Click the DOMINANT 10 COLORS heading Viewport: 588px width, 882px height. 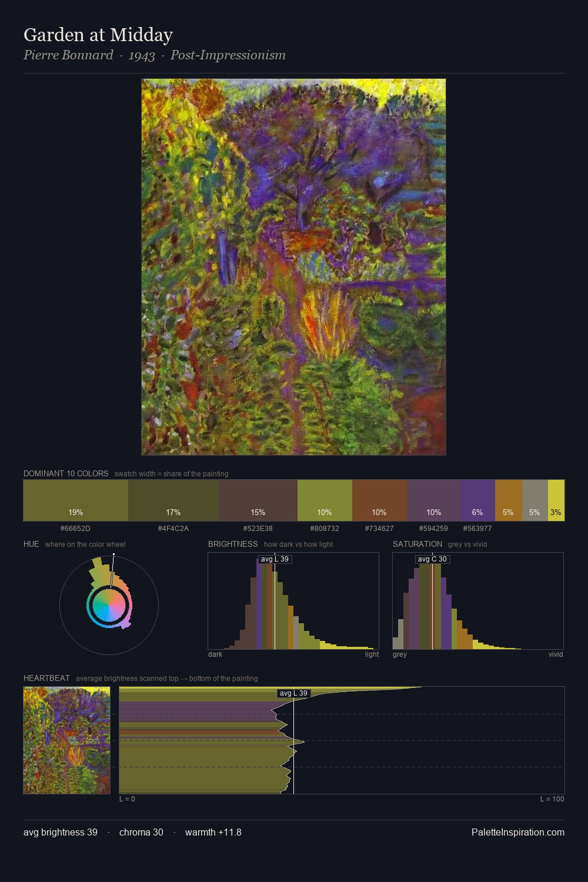(x=66, y=473)
